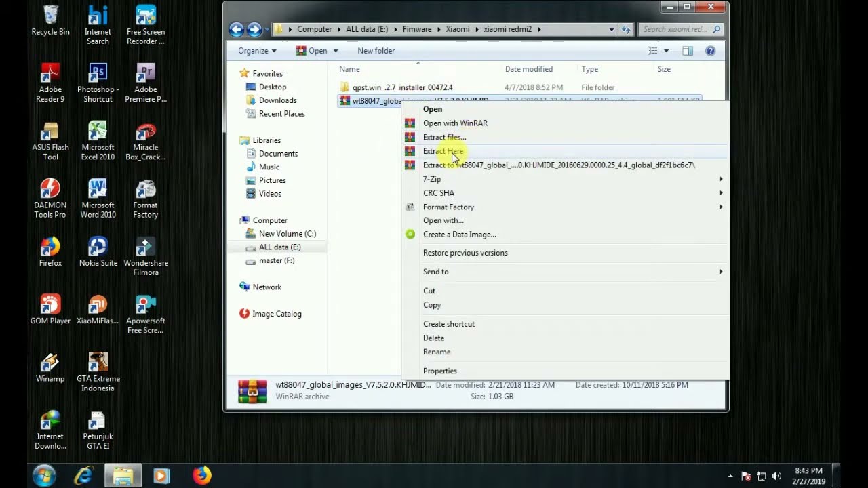868x488 pixels.
Task: Click the Xiaomi breadcrumb in address bar
Action: [457, 29]
